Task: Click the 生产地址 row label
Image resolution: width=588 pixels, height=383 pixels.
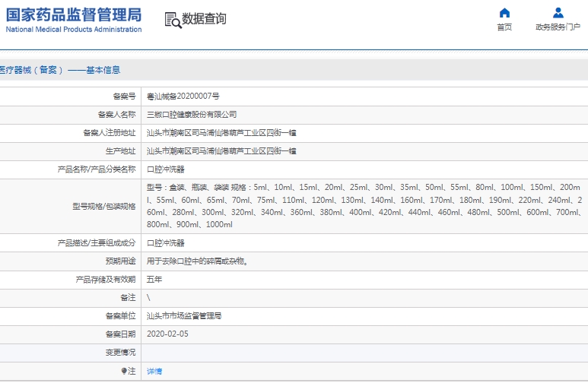Action: (120, 151)
